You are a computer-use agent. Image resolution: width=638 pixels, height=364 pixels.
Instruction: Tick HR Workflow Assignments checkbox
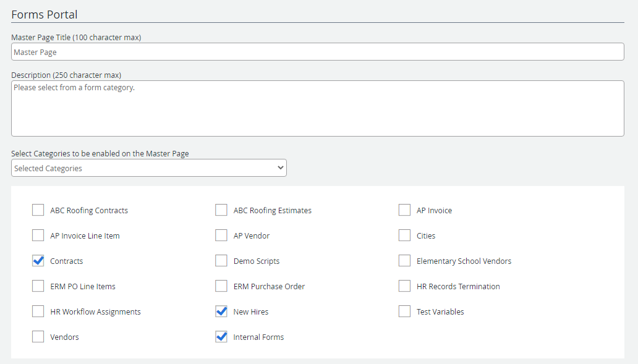point(38,311)
